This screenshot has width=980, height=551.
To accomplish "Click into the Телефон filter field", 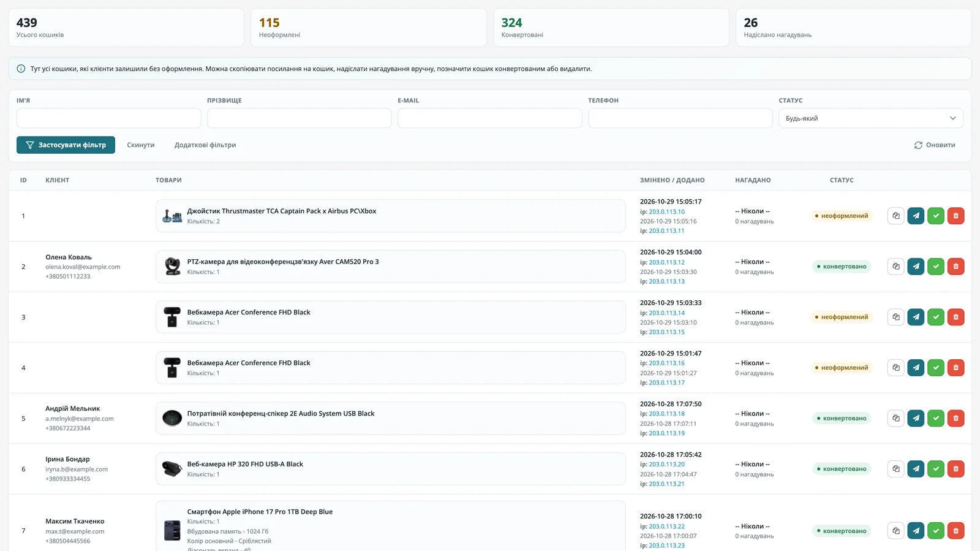I will point(680,118).
